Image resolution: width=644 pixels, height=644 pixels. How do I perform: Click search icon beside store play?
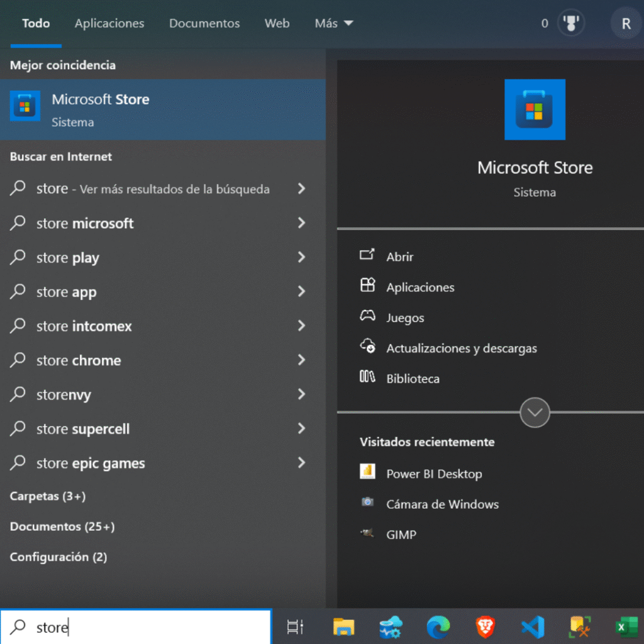[18, 257]
